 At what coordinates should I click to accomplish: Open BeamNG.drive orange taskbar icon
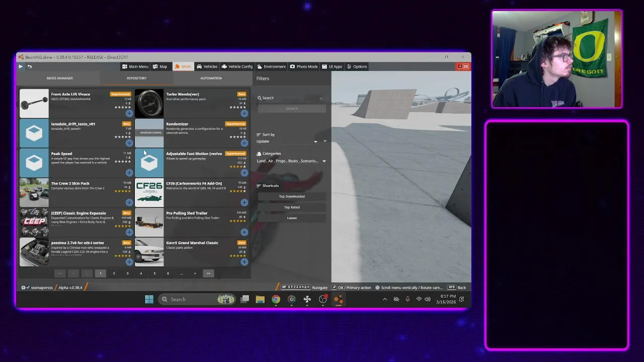[x=338, y=299]
